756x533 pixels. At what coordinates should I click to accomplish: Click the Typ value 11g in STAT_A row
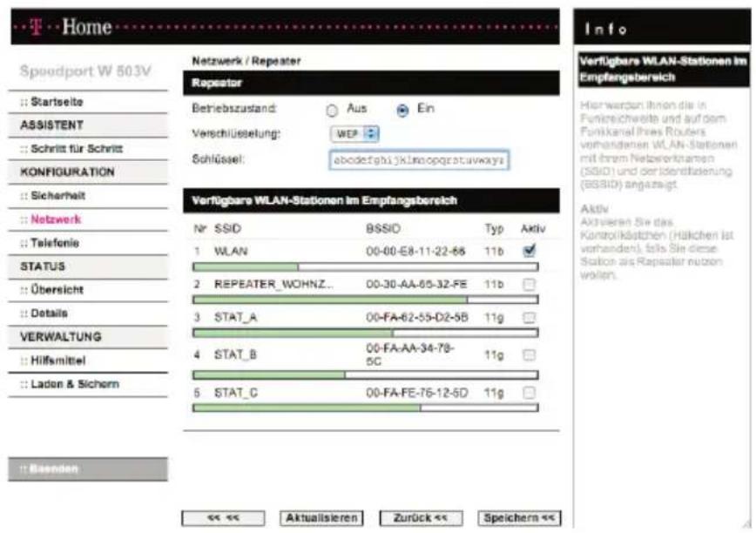click(x=494, y=317)
